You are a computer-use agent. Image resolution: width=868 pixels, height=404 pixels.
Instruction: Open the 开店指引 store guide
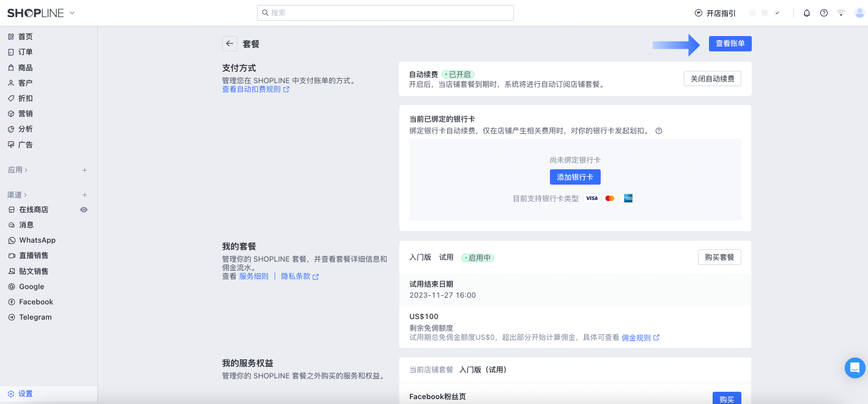click(715, 13)
